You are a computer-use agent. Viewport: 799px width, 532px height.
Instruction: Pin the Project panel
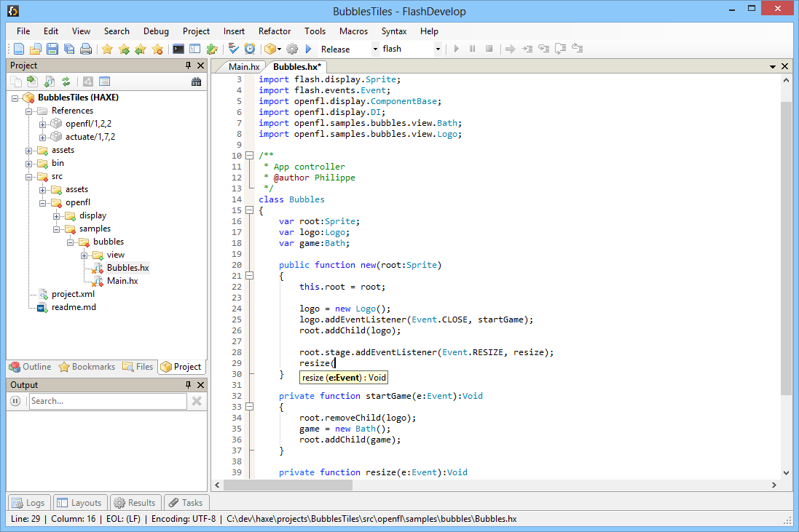(x=188, y=65)
